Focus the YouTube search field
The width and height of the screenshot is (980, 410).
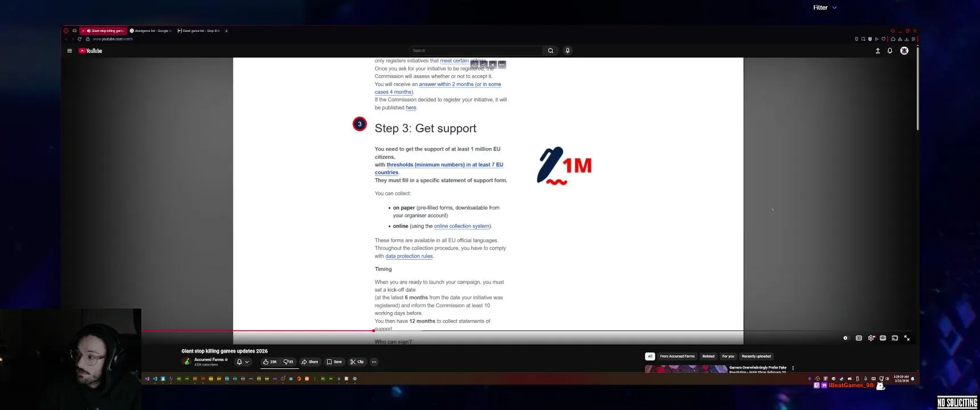[476, 51]
